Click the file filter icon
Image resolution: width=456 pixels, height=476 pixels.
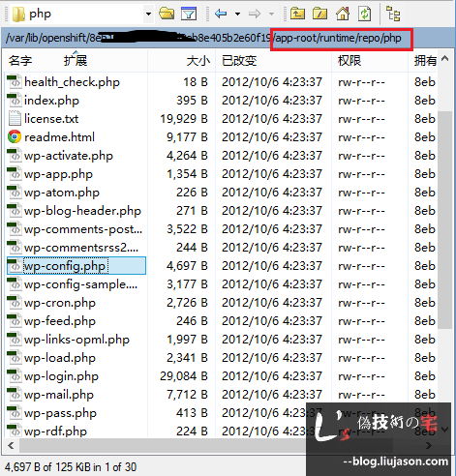pyautogui.click(x=189, y=14)
